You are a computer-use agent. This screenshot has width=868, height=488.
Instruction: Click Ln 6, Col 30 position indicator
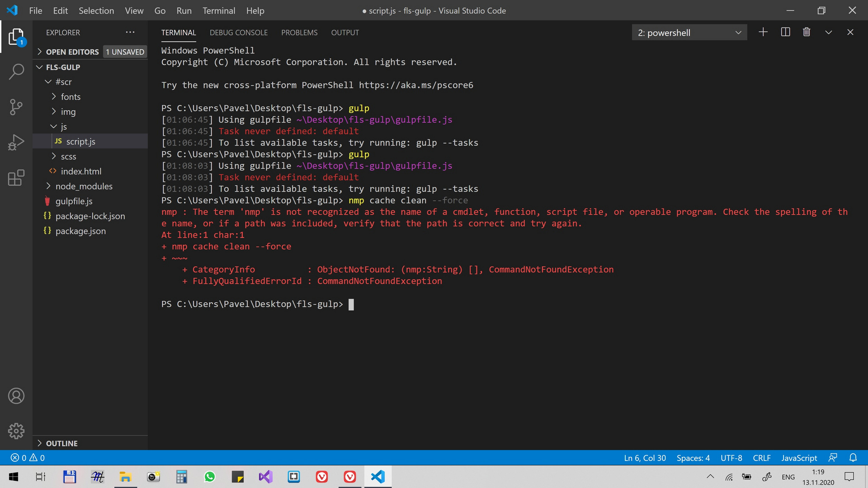tap(645, 458)
